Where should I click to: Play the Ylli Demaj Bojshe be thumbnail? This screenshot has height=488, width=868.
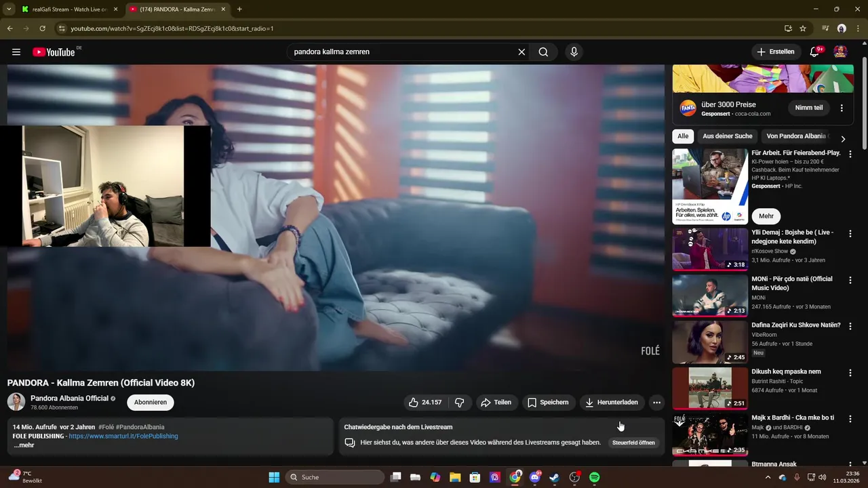tap(710, 249)
